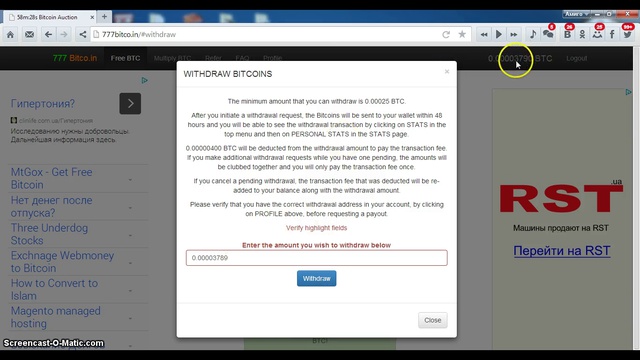This screenshot has height=360, width=640.
Task: Click the RST logo advertisement
Action: click(x=562, y=198)
